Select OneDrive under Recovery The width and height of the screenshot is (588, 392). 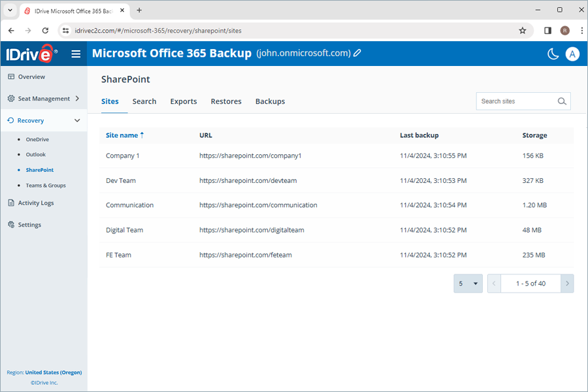[37, 140]
